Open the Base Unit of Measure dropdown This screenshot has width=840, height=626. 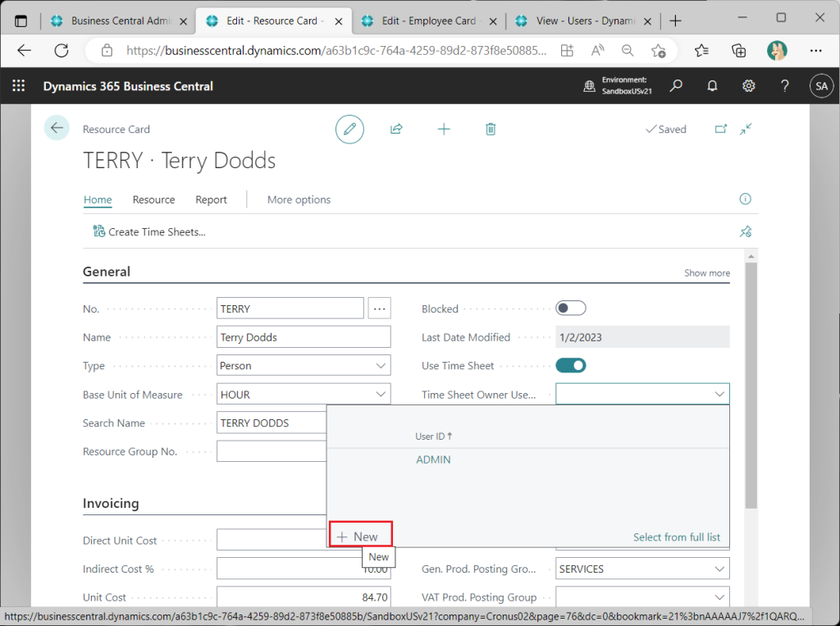(x=381, y=395)
